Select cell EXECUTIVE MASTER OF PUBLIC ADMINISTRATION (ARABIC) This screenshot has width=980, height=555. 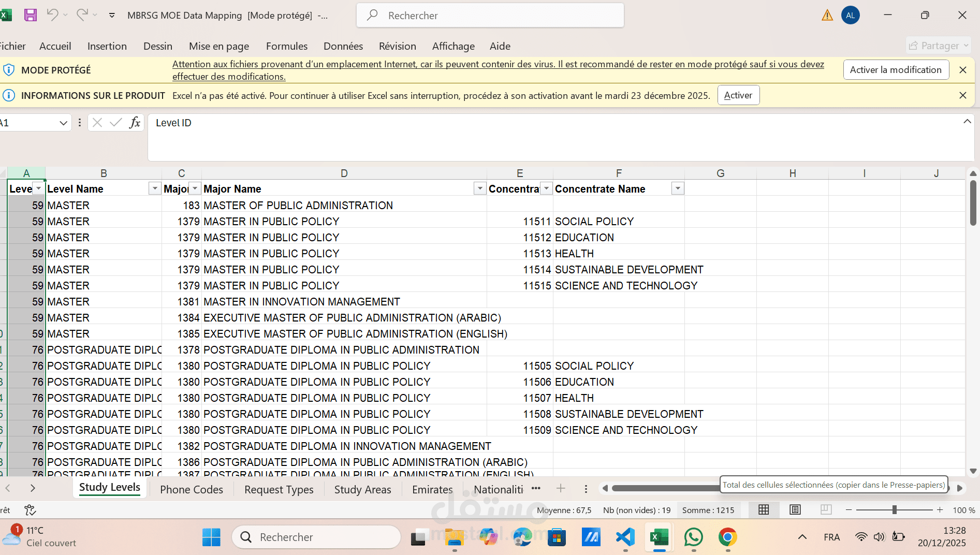coord(344,317)
